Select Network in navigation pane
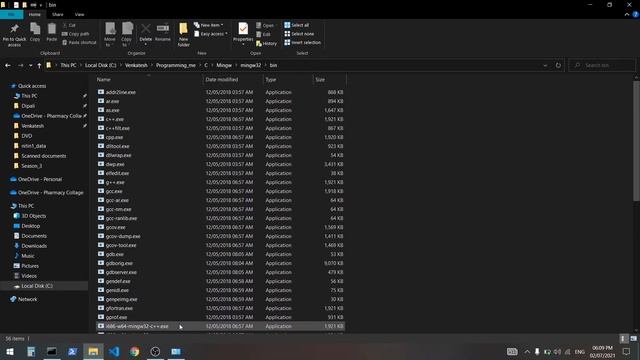Image resolution: width=640 pixels, height=360 pixels. (x=27, y=299)
